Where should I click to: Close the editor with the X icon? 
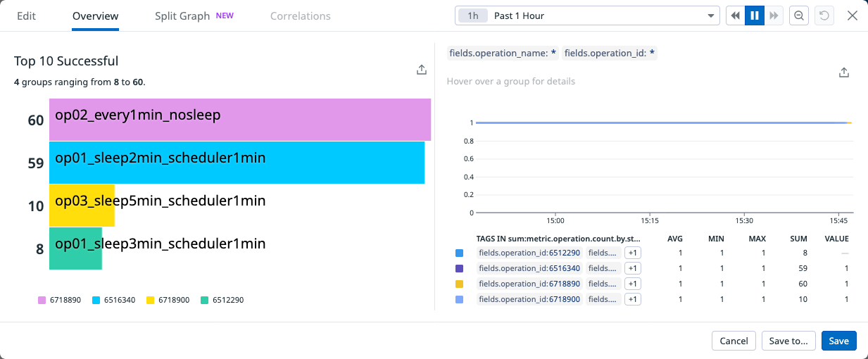click(x=852, y=15)
